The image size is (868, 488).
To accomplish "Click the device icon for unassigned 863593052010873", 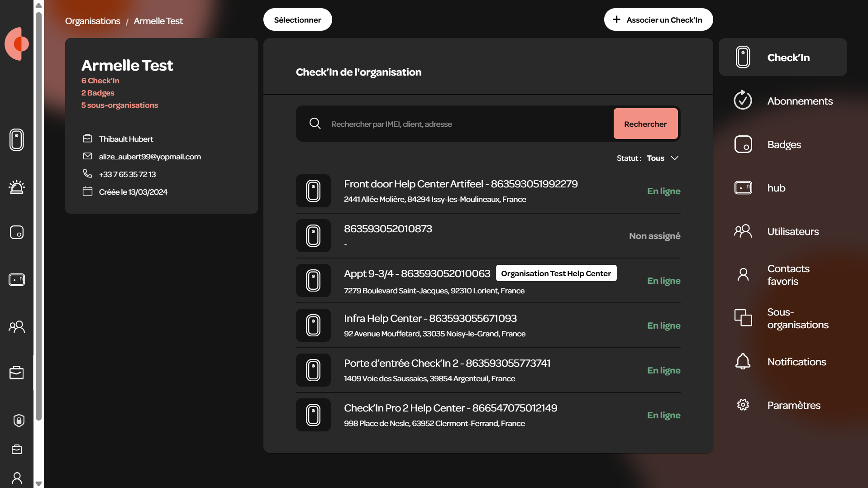I will coord(313,236).
